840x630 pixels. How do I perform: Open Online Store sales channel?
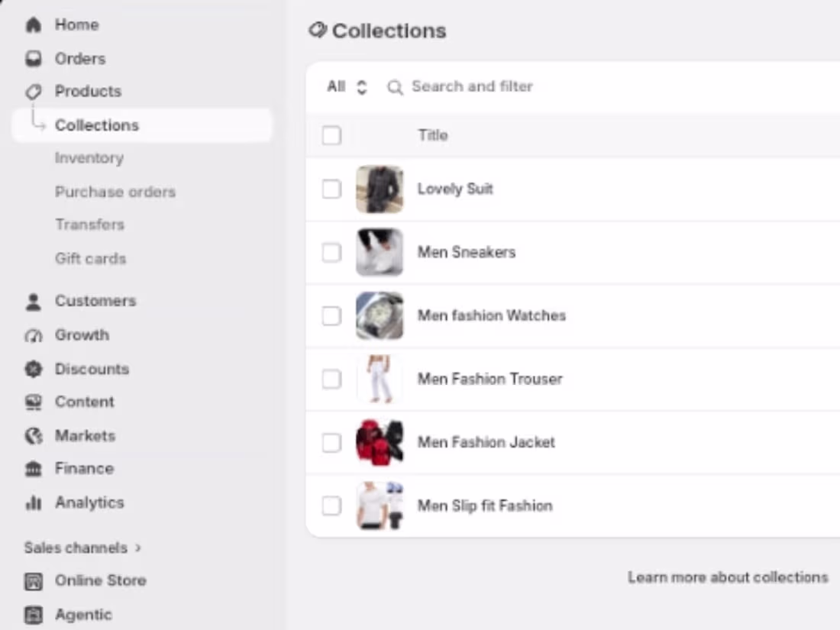pos(101,580)
